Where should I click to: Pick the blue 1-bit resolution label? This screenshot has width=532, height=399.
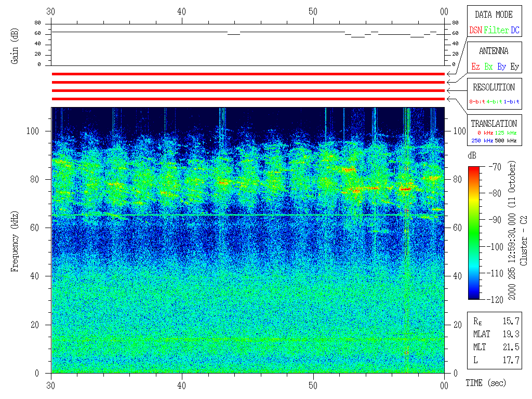511,102
